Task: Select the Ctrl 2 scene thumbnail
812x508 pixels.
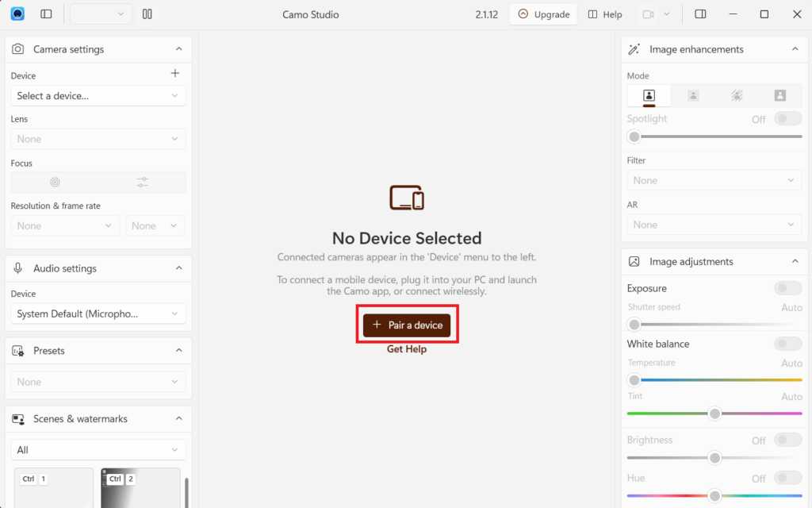Action: click(x=140, y=488)
